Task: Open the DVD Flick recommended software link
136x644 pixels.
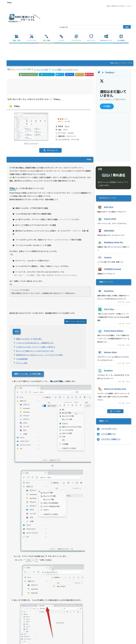Action: coord(109,207)
